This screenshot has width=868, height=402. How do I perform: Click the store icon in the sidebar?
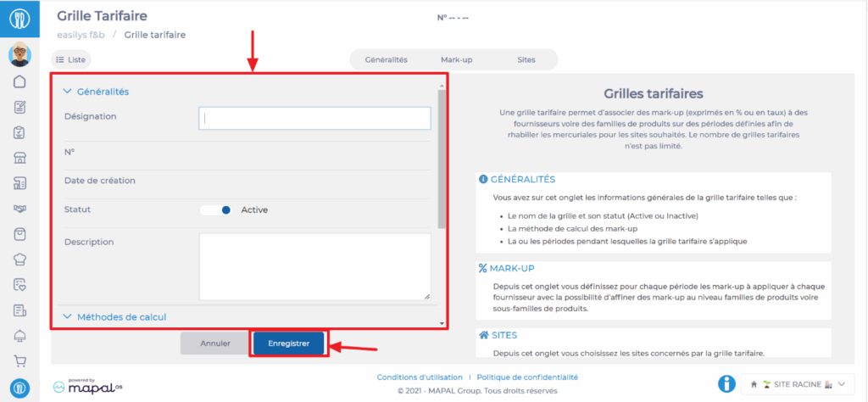(19, 158)
